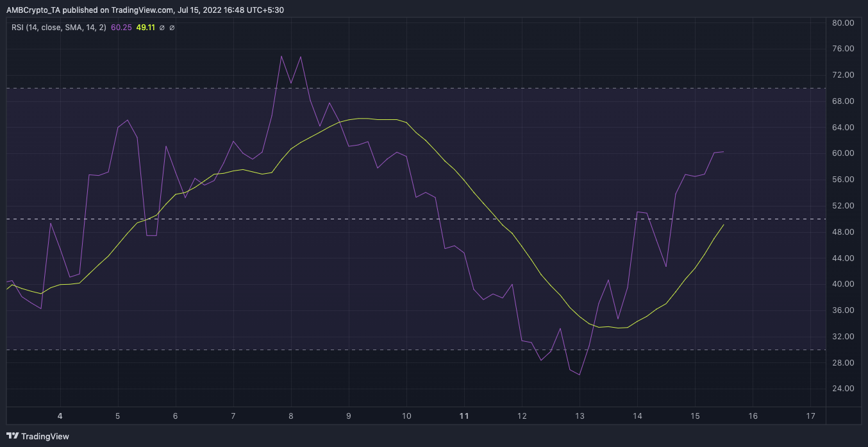This screenshot has height=447, width=868.
Task: Click date label 15 on time axis
Action: pos(695,416)
